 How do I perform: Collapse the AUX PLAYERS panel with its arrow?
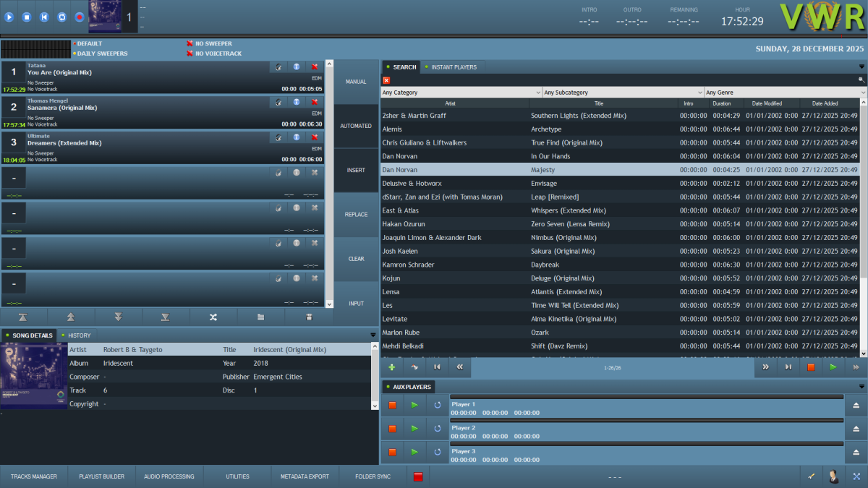[860, 386]
